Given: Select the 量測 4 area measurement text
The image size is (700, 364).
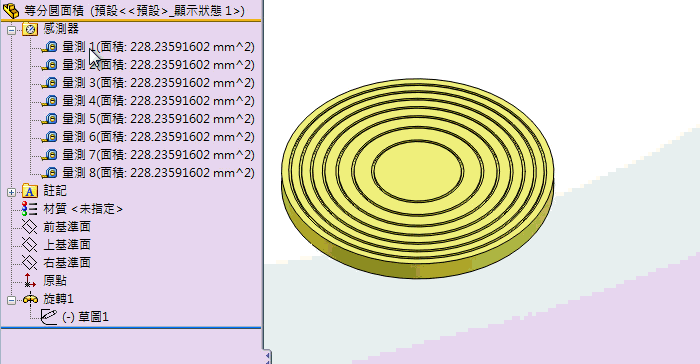Looking at the screenshot, I should (x=158, y=100).
